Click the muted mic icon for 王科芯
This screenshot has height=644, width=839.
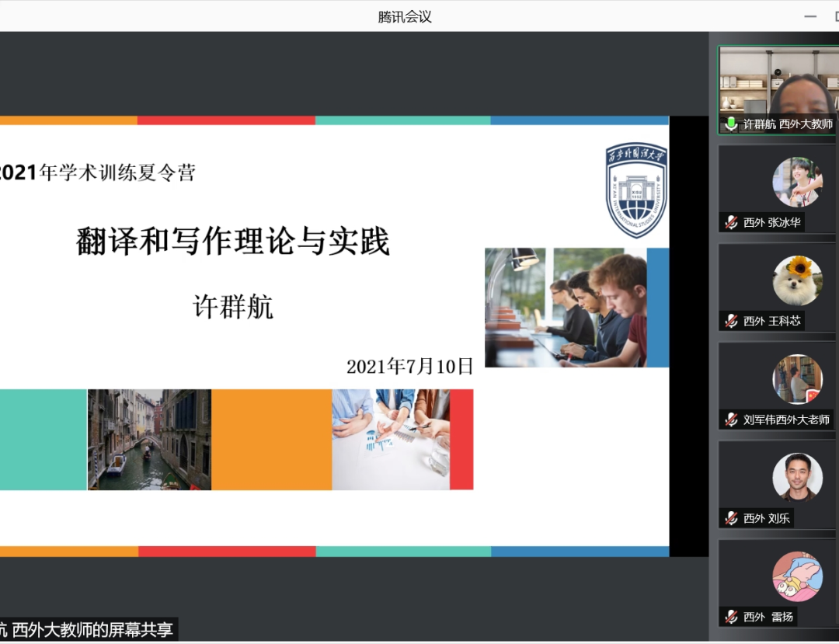[x=731, y=321]
